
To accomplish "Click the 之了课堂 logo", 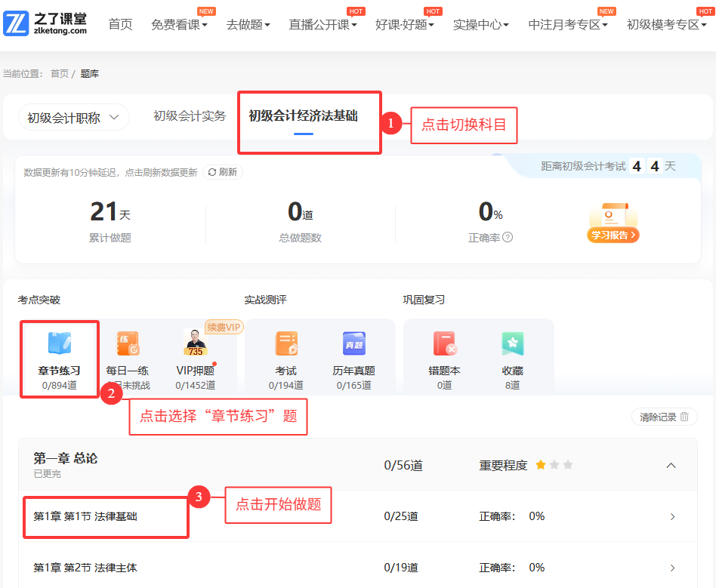I will tap(45, 23).
